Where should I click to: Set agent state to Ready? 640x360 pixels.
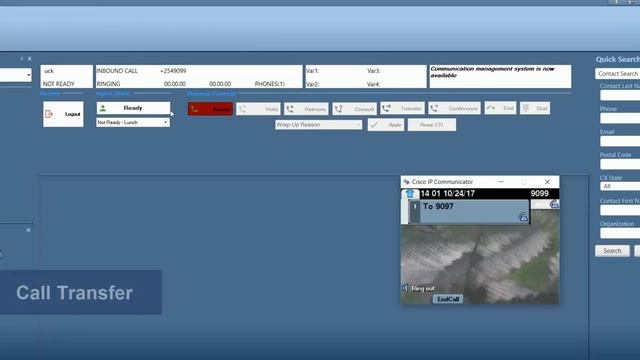click(133, 108)
